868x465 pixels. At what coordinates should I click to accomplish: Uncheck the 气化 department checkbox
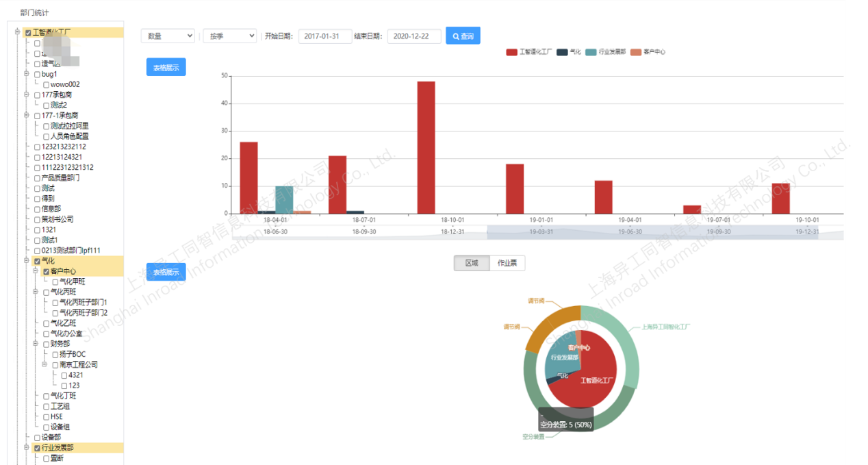[x=37, y=261]
